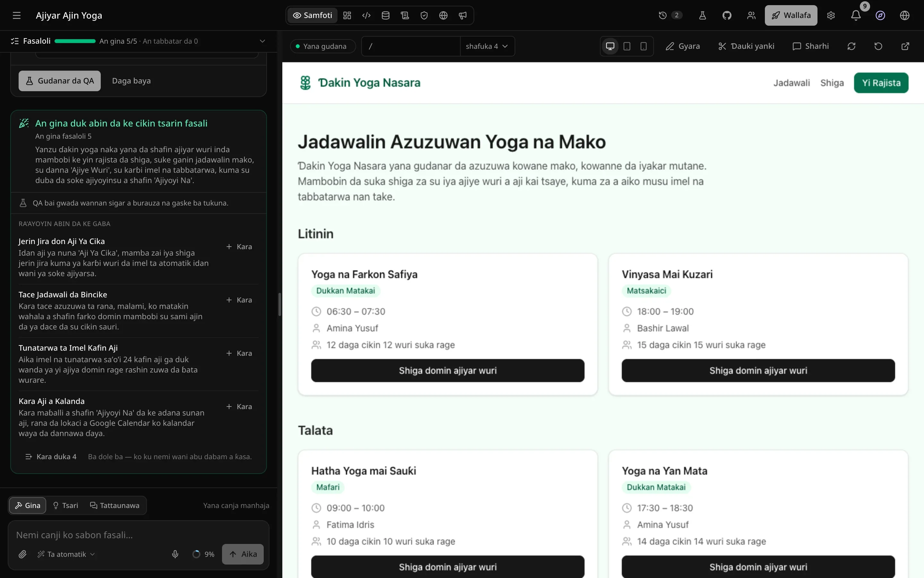Click the 9% usage progress indicator
Image resolution: width=924 pixels, height=578 pixels.
tap(203, 554)
